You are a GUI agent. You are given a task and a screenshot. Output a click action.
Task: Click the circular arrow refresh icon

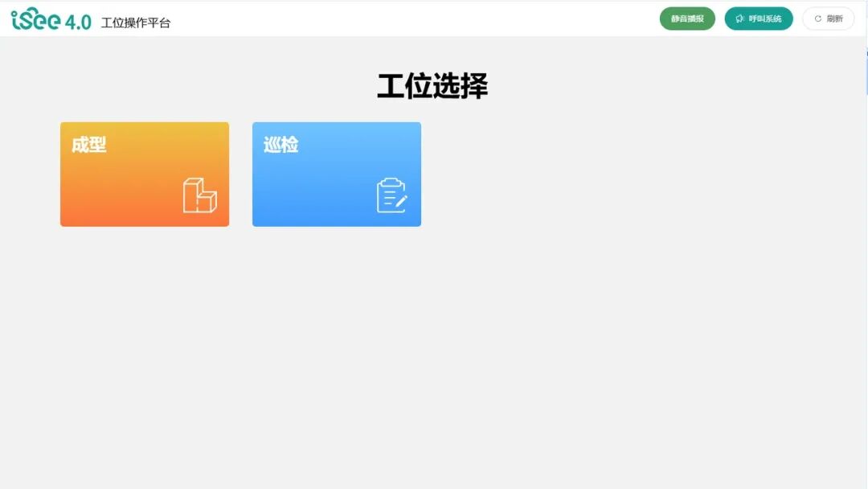817,18
